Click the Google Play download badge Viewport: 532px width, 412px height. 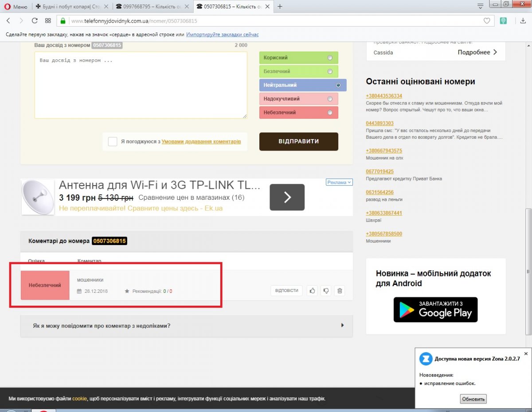click(x=435, y=309)
